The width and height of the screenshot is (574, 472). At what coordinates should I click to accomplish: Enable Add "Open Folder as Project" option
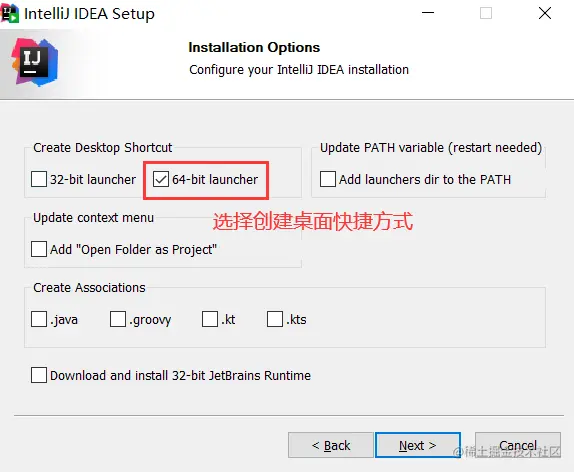39,249
